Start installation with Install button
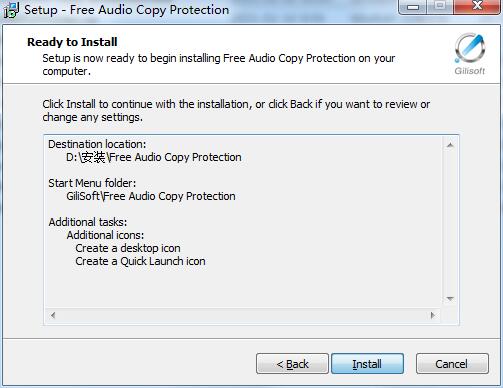The width and height of the screenshot is (503, 388). [x=367, y=364]
